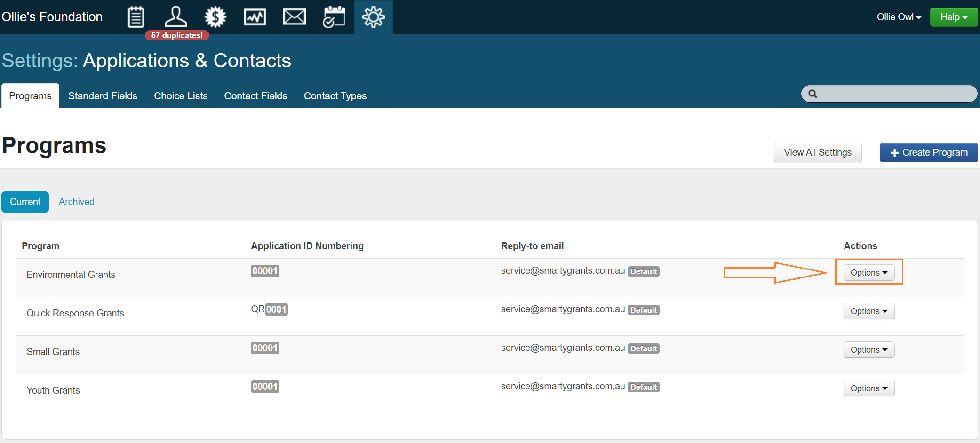Show the Archived programs list
The height and width of the screenshot is (443, 980).
[77, 202]
